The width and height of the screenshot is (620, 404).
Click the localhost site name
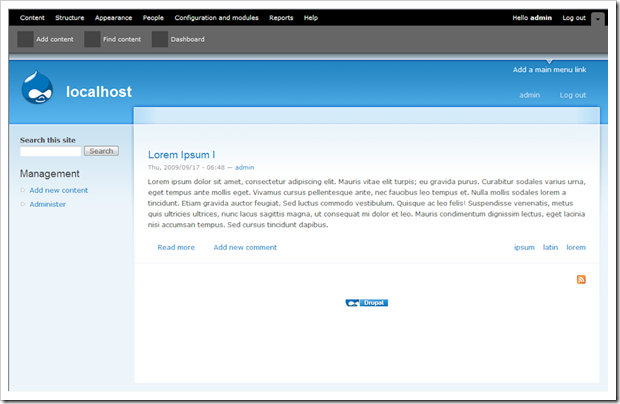pos(99,92)
